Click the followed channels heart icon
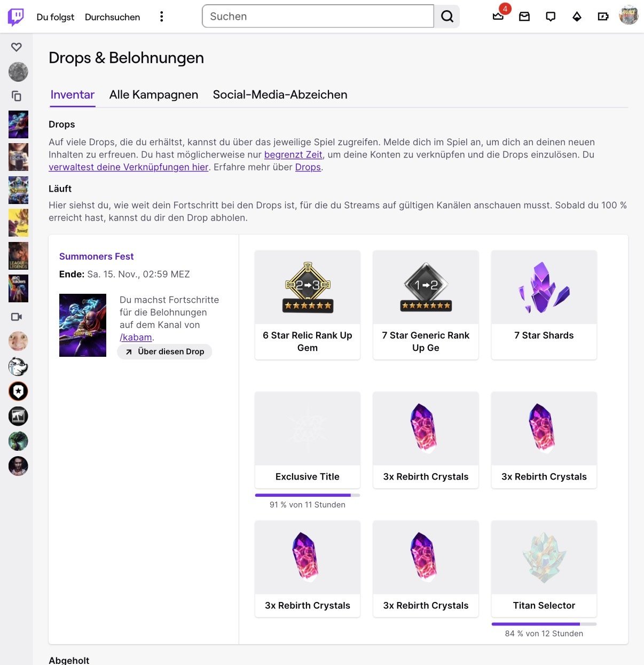 pyautogui.click(x=17, y=47)
